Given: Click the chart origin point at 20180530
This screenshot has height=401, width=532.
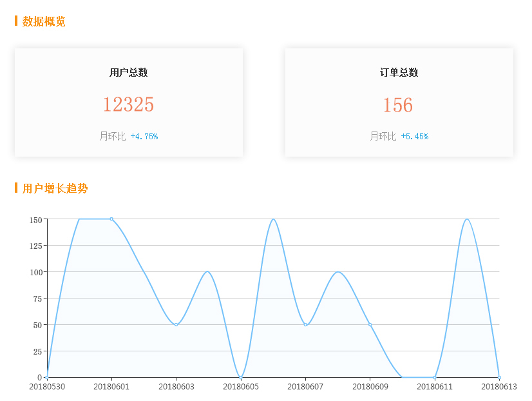Looking at the screenshot, I should click(x=46, y=377).
